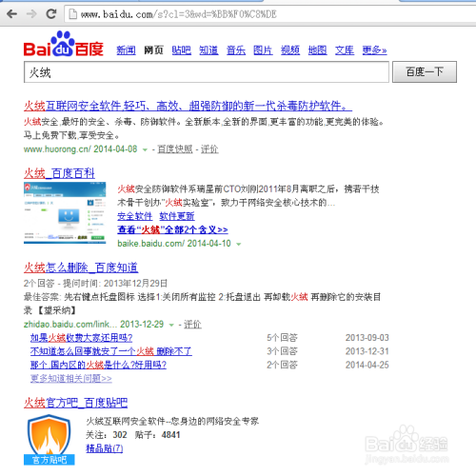Open 火绒怎么删除_百度知道 result title
Viewport: 476px width, 476px height.
81,268
